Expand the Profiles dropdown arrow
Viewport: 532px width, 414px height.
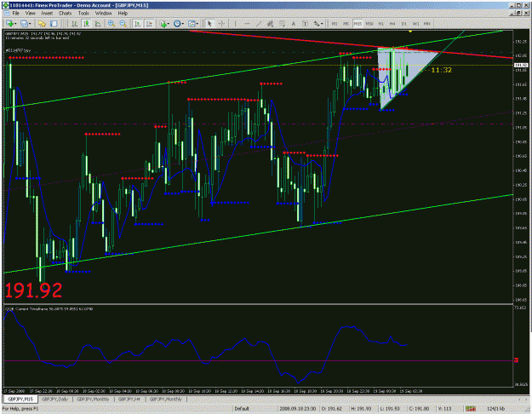pos(30,24)
